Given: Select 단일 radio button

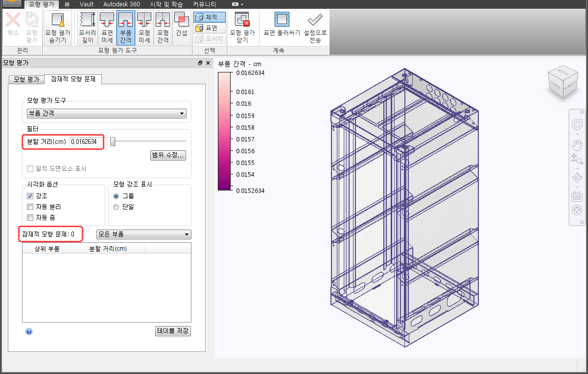Looking at the screenshot, I should 116,207.
